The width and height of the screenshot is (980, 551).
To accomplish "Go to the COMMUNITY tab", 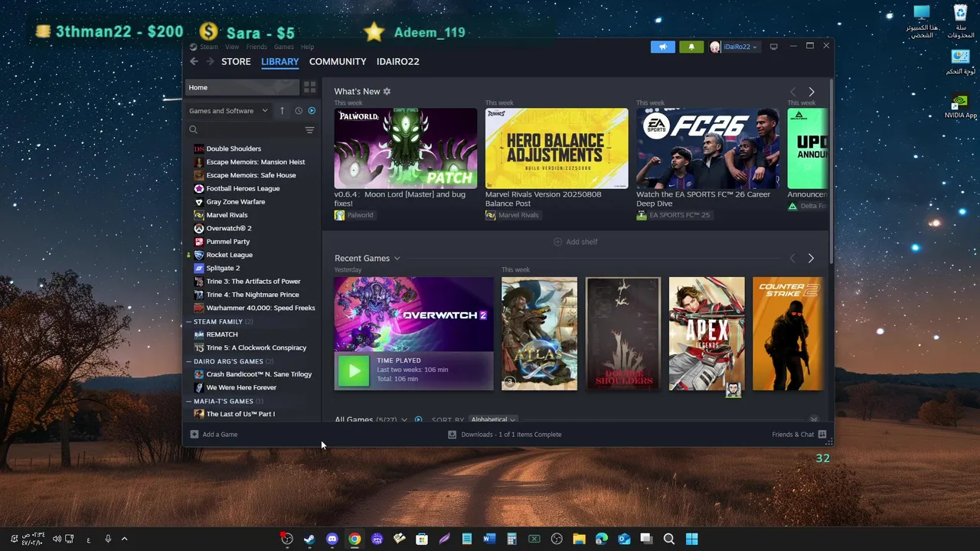I will tap(338, 61).
